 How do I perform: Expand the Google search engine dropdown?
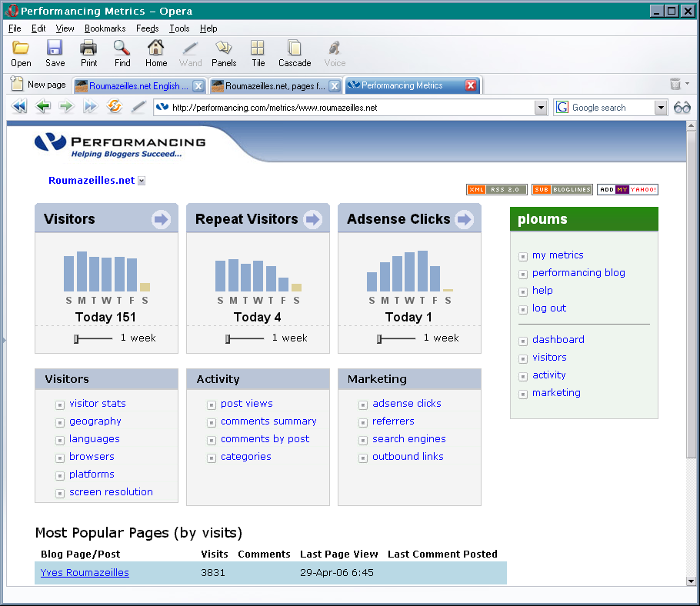(661, 108)
